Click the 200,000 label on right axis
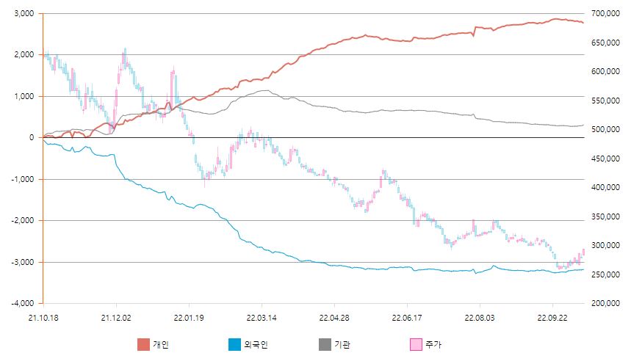 (605, 303)
